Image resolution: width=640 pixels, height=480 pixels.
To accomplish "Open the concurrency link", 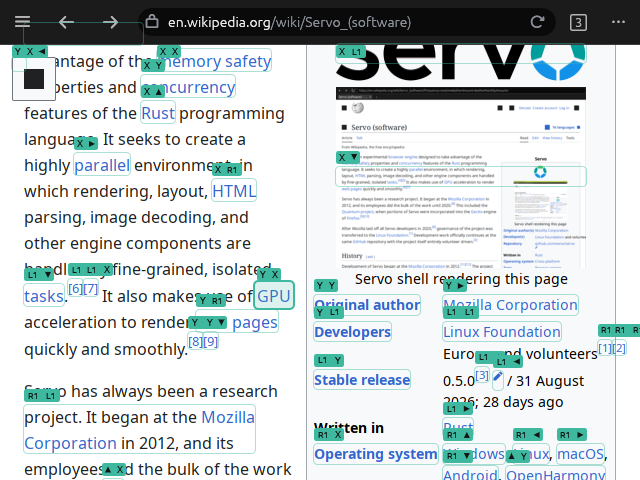I will point(188,87).
